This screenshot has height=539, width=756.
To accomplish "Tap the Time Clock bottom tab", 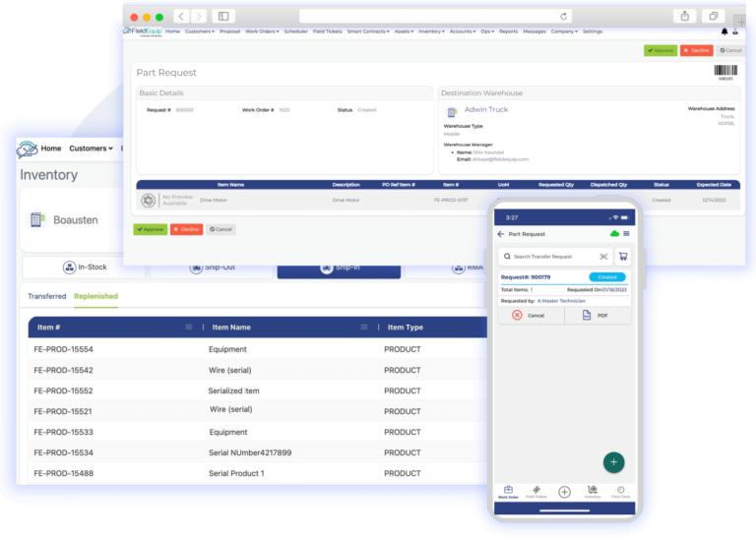I will (620, 492).
